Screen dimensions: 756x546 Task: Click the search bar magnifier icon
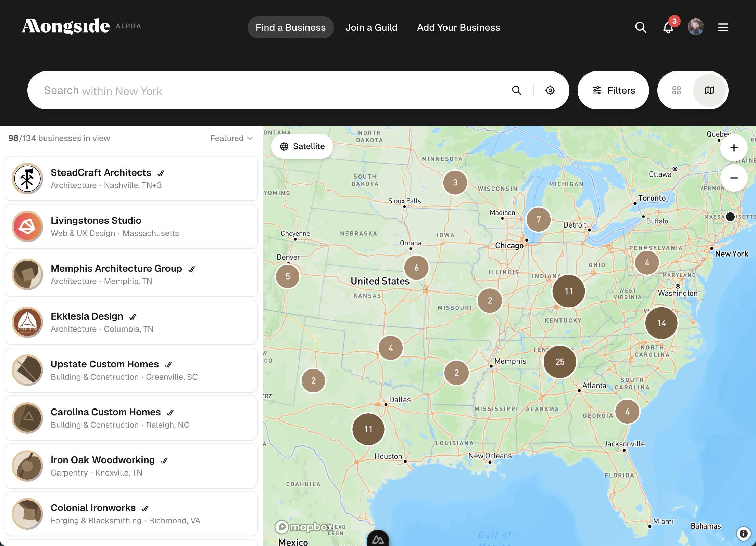tap(517, 90)
